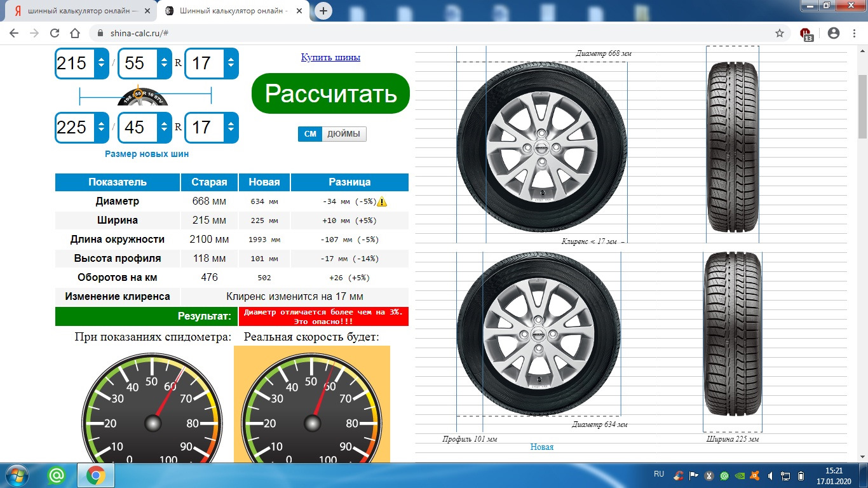The width and height of the screenshot is (868, 488).
Task: Increase old tire width 215 with up arrow
Action: 101,60
